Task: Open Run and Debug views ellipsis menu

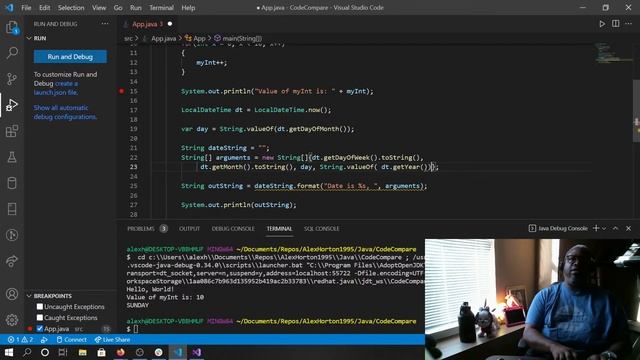Action: pyautogui.click(x=105, y=24)
